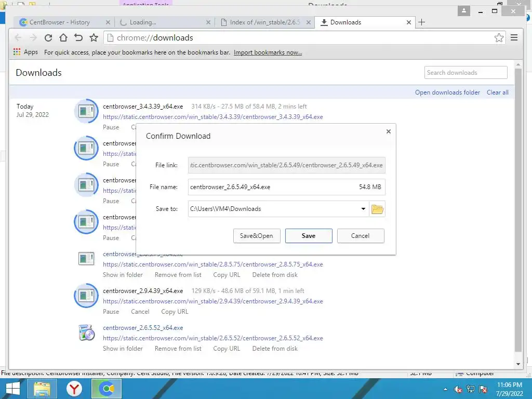Click Cent Browser taskbar icon

107,389
